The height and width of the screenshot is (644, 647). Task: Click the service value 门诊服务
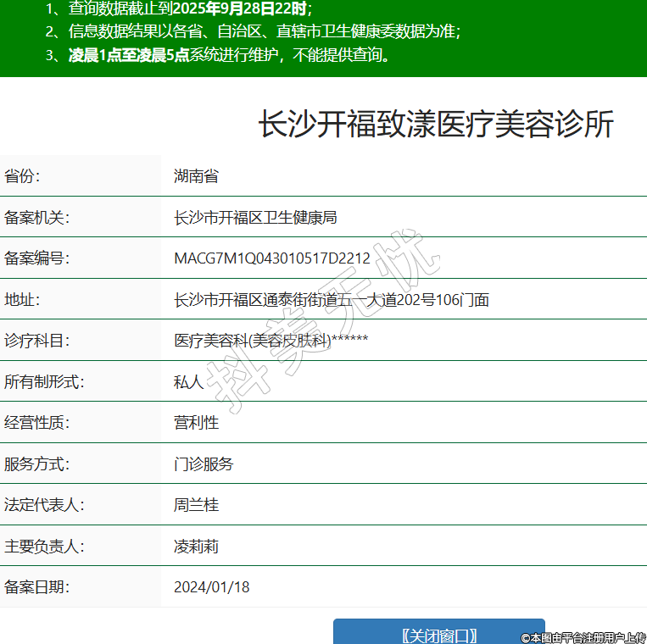(204, 464)
